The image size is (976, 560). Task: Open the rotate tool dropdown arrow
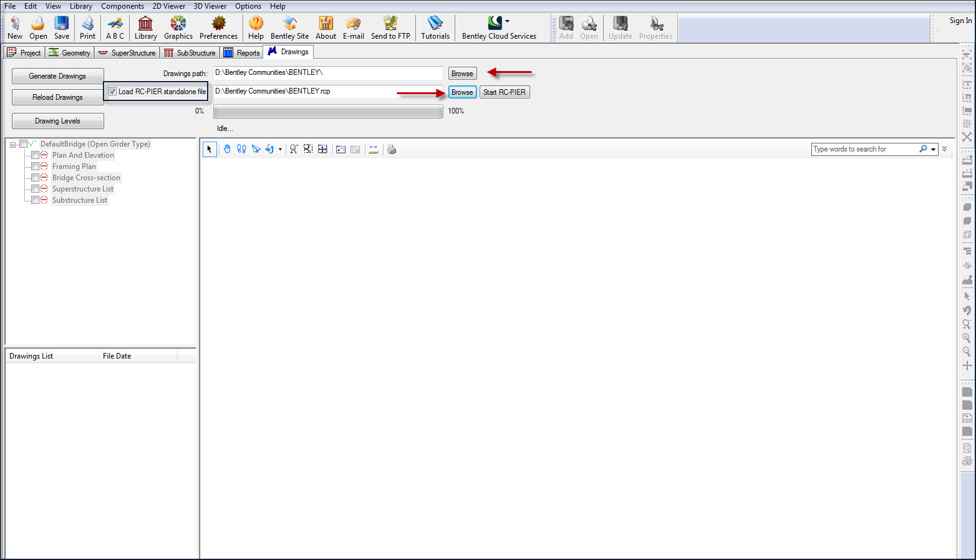280,150
